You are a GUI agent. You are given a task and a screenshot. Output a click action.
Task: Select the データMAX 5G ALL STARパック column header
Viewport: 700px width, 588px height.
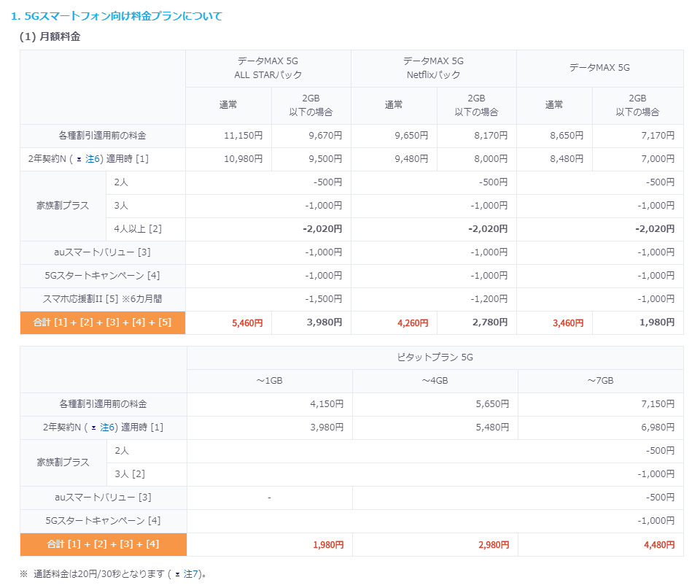point(268,68)
